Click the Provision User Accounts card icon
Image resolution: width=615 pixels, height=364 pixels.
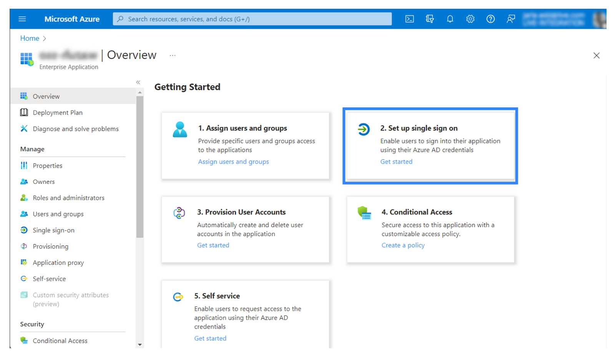click(179, 213)
